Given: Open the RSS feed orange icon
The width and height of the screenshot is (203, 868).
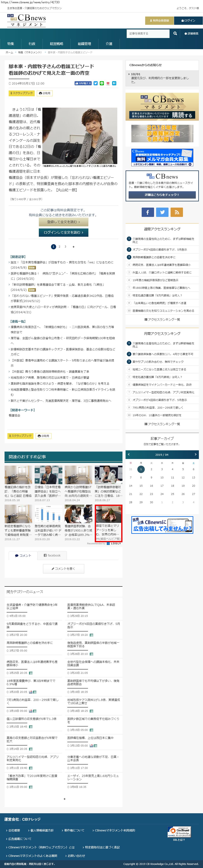Looking at the screenshot, I should pos(176,212).
